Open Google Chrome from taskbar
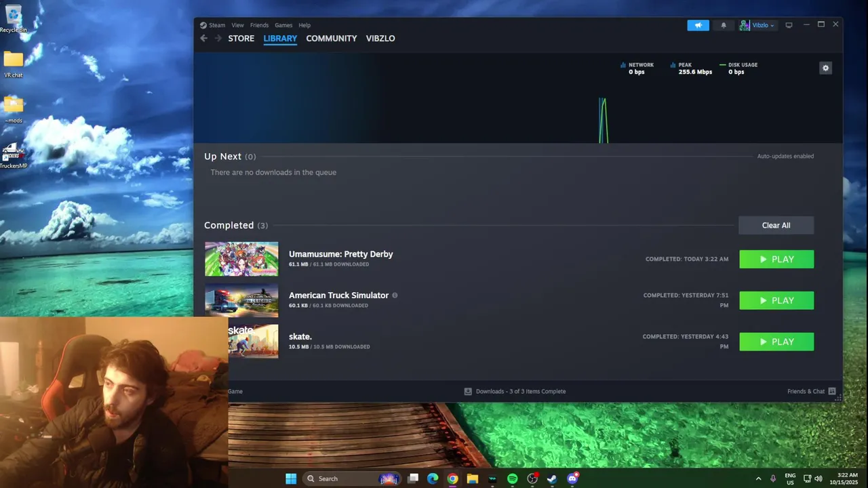This screenshot has height=488, width=868. [x=452, y=479]
